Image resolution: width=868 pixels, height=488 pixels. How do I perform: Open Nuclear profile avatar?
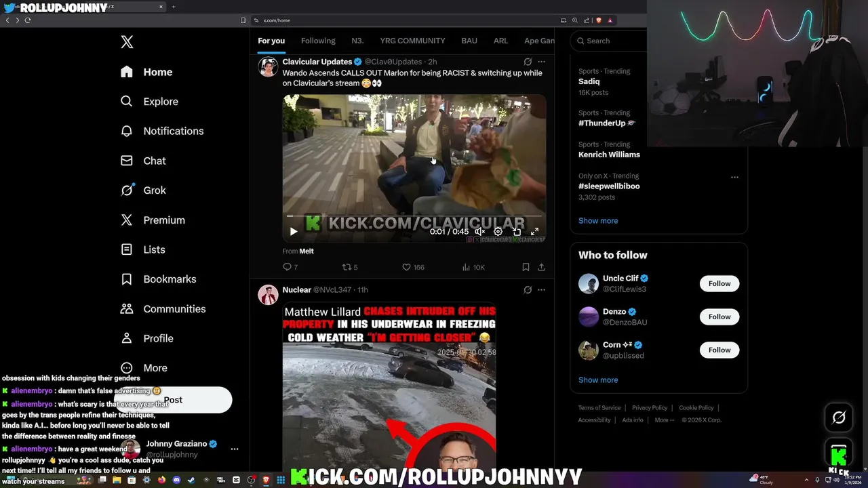click(x=268, y=295)
